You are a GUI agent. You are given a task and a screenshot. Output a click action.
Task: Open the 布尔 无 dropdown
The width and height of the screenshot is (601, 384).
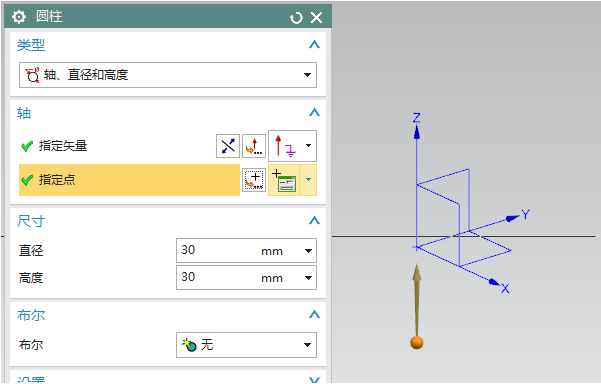coord(246,345)
